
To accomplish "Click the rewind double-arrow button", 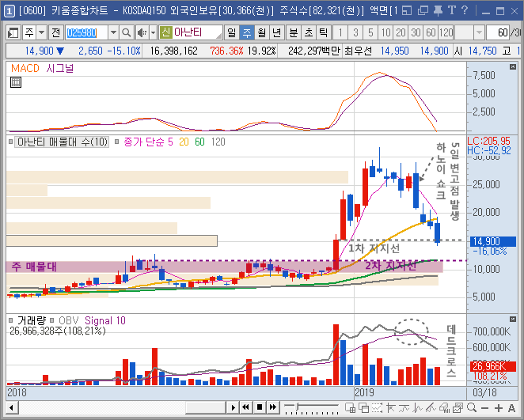I will (x=246, y=407).
